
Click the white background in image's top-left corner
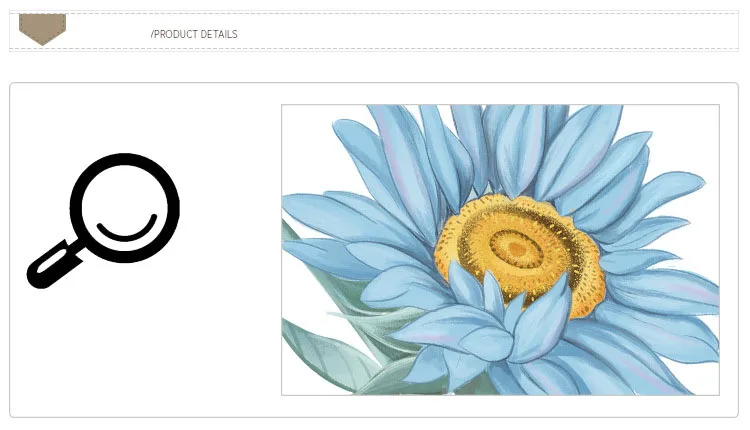(x=306, y=143)
